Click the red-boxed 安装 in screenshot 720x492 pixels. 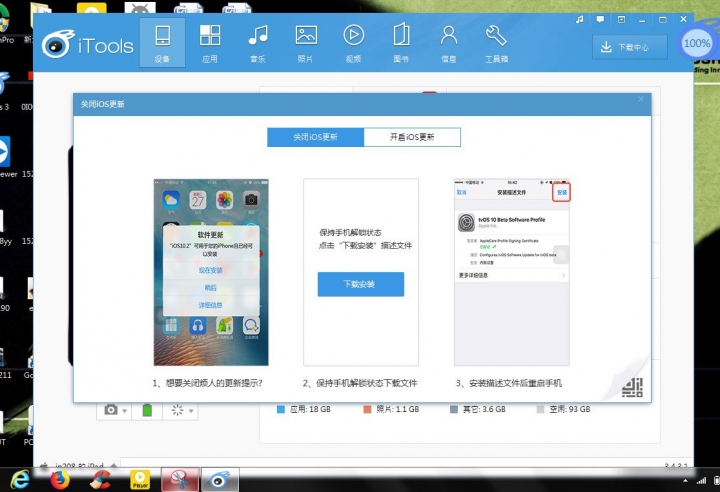pyautogui.click(x=561, y=192)
